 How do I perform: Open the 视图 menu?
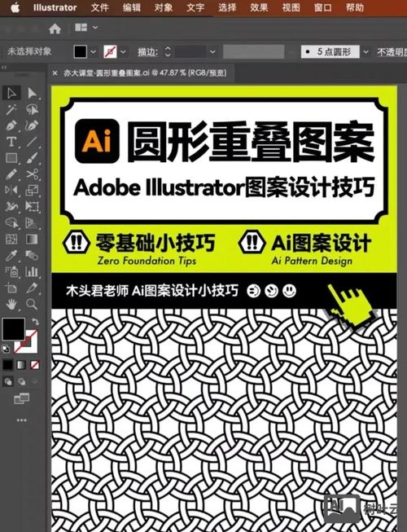pyautogui.click(x=291, y=7)
